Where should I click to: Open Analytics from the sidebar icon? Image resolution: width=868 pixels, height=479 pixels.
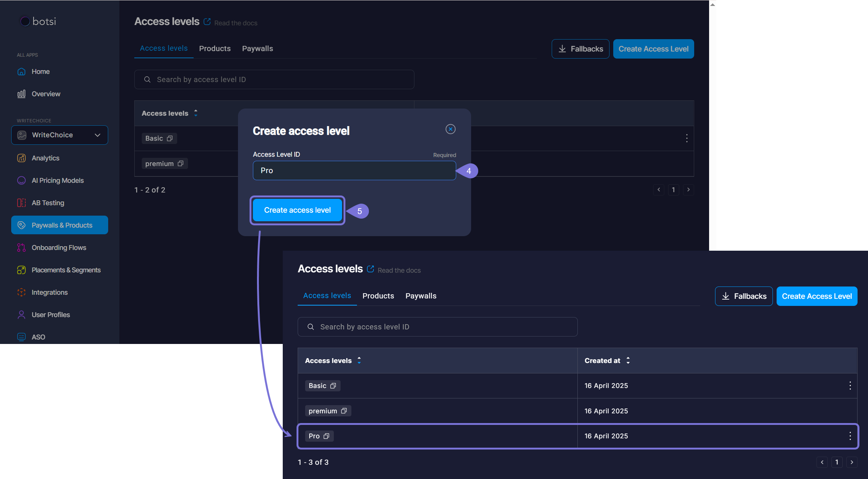(x=22, y=158)
